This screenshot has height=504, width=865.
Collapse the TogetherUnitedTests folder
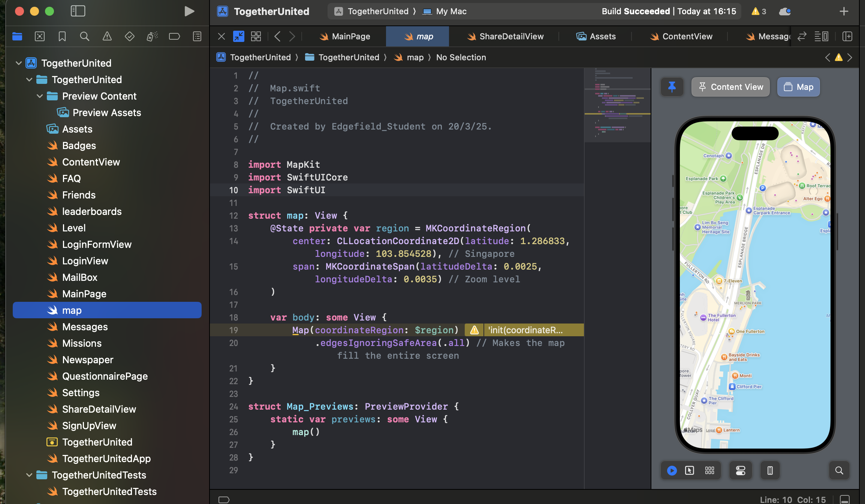[29, 475]
